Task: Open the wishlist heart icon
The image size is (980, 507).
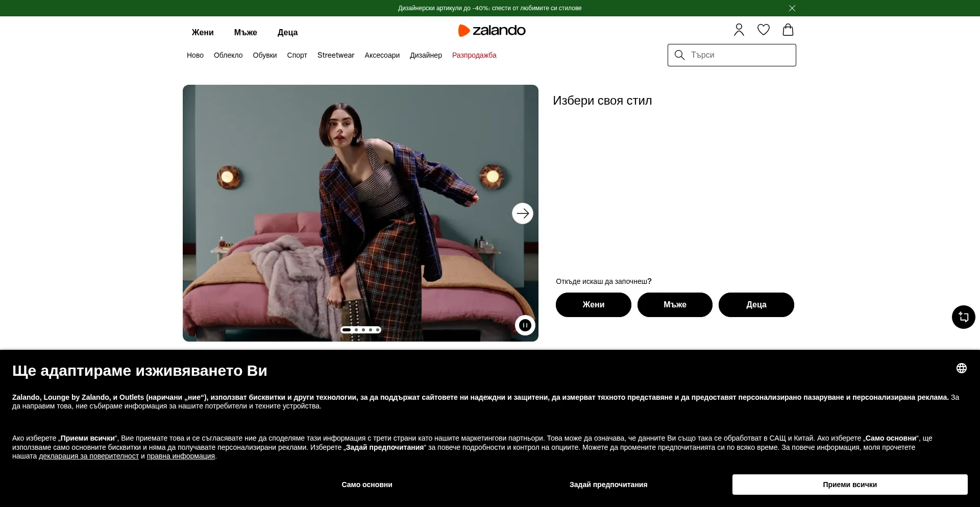Action: tap(764, 30)
